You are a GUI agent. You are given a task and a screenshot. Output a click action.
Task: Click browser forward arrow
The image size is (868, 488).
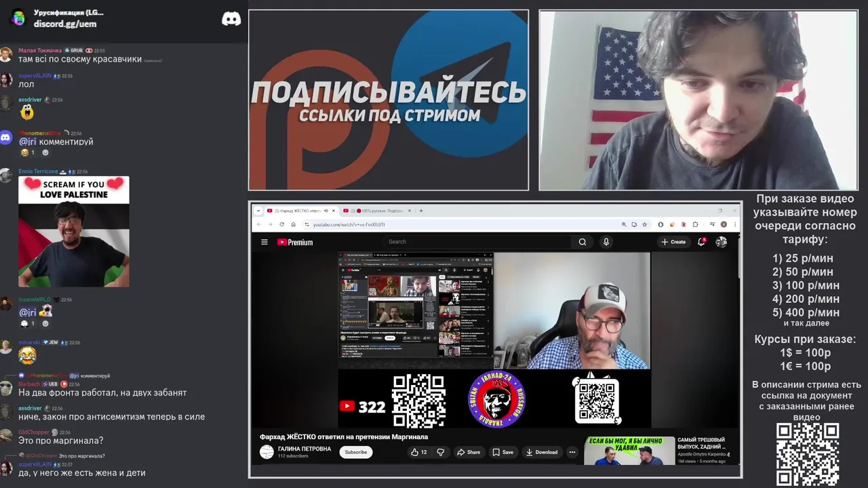[270, 224]
